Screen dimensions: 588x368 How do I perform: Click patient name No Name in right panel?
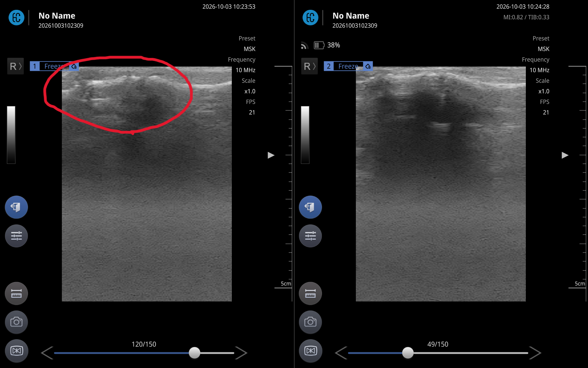click(351, 16)
